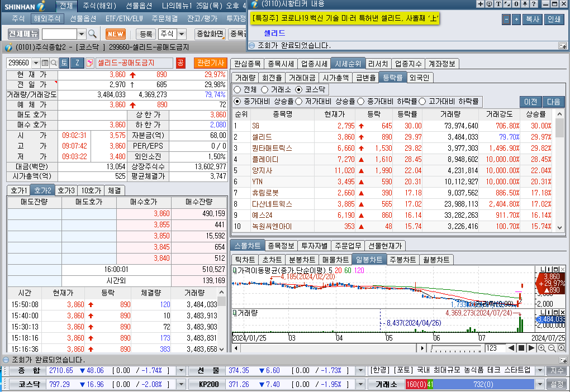The image size is (570, 392).
Task: Select the 거래소 market radio button
Action: [265, 89]
